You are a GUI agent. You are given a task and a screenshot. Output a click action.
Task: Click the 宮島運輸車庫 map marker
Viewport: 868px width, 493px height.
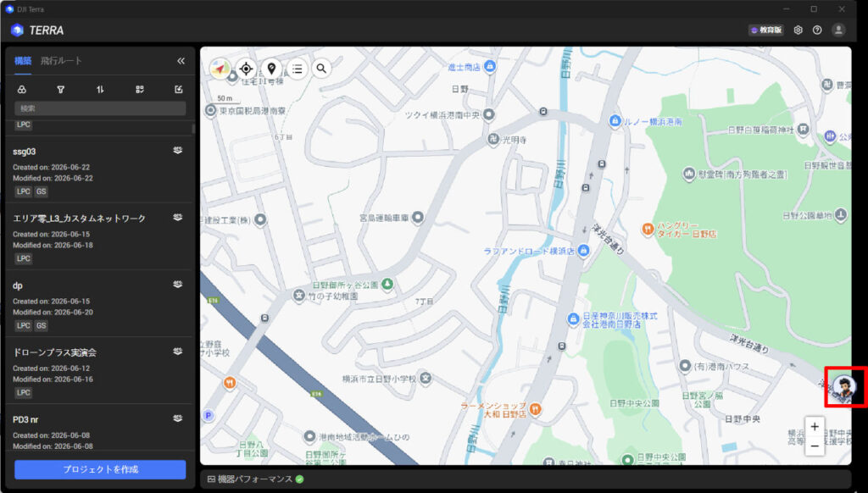click(418, 218)
